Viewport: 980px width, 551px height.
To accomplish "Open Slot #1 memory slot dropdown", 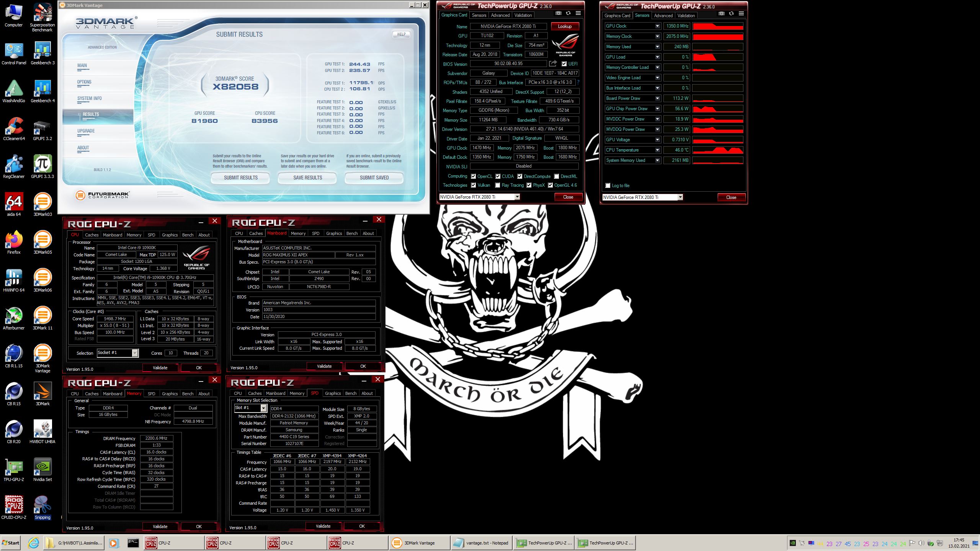I will point(263,408).
